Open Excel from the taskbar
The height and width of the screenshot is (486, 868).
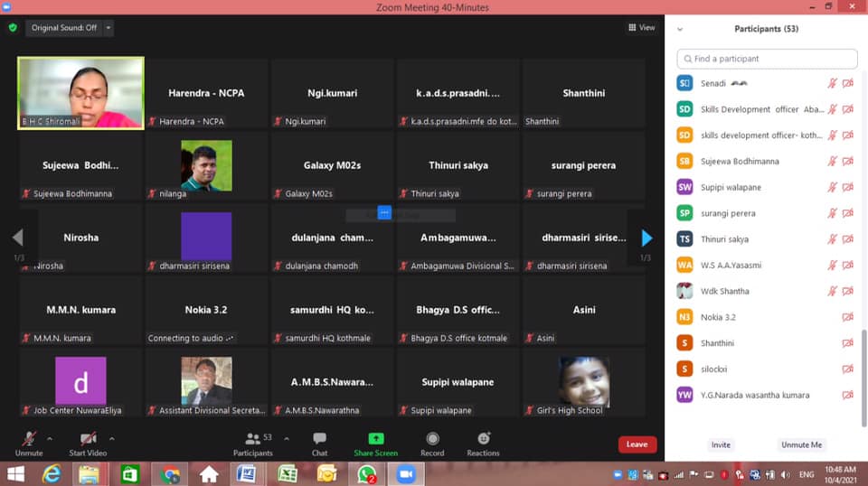click(x=288, y=474)
